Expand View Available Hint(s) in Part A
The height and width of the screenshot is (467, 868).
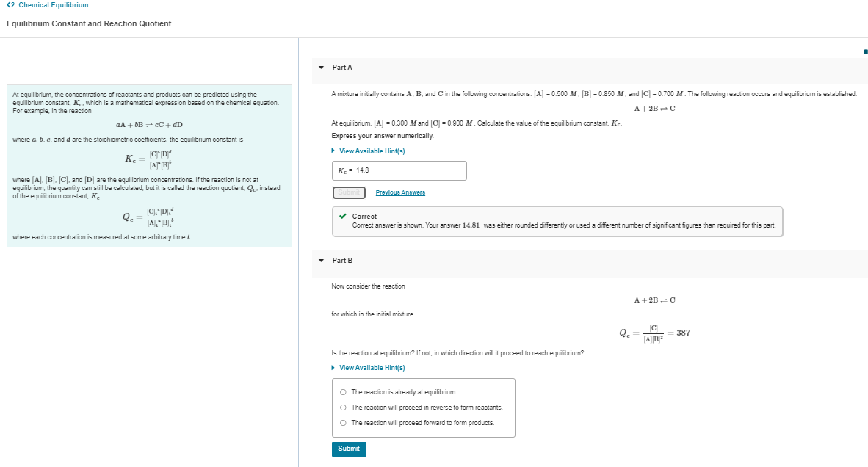click(369, 151)
